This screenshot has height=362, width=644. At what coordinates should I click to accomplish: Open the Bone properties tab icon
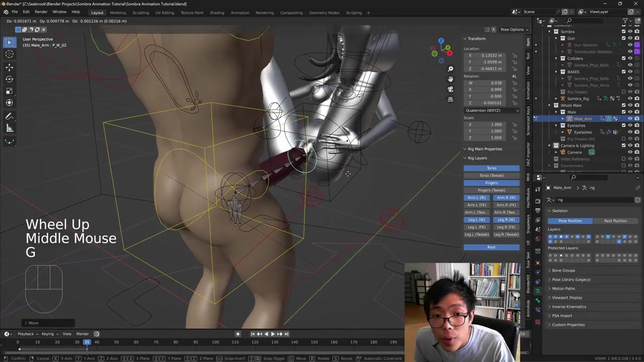(537, 300)
